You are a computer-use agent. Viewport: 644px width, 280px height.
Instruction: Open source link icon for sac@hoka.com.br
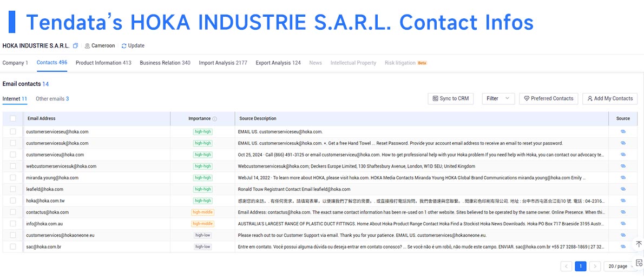(x=623, y=246)
